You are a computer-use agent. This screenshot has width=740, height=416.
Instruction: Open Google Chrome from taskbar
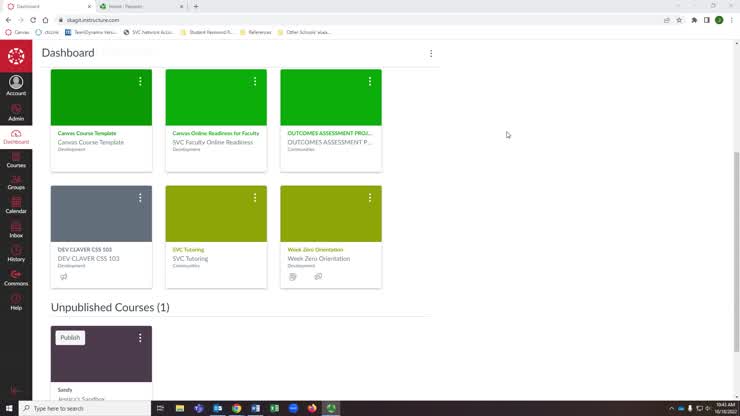(x=236, y=408)
